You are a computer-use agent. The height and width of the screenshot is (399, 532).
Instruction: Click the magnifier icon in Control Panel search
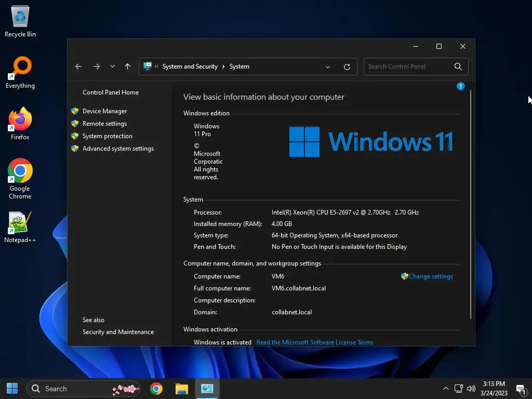(458, 66)
